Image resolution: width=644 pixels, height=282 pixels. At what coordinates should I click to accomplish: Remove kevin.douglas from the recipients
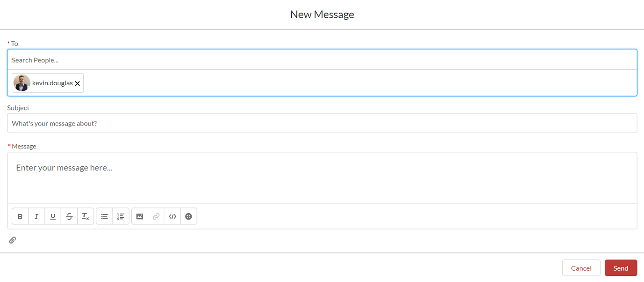tap(77, 83)
